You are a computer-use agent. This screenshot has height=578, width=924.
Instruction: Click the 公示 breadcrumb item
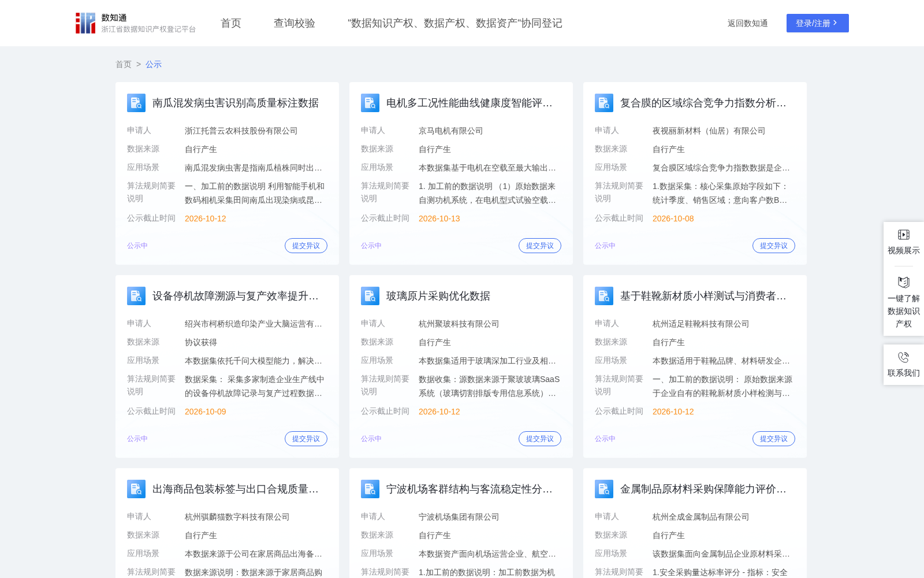[x=154, y=64]
